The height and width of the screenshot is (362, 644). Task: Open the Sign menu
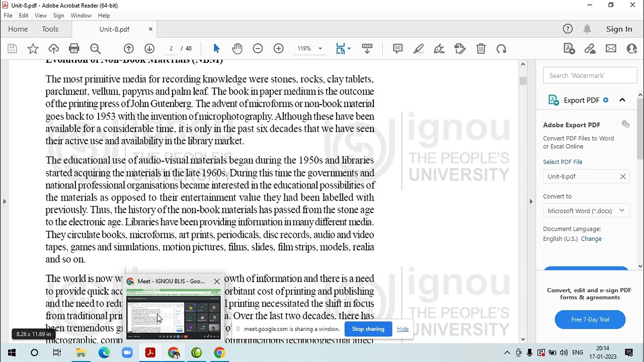[x=58, y=16]
